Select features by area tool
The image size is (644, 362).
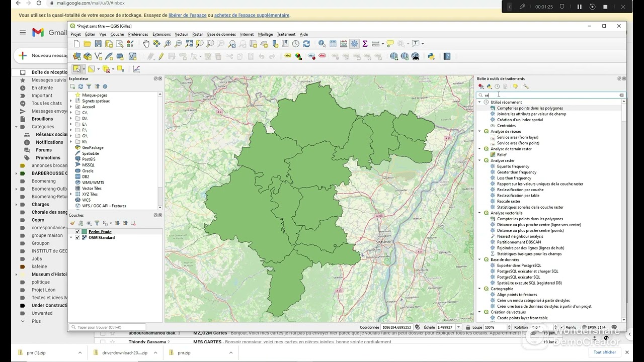pos(76,69)
